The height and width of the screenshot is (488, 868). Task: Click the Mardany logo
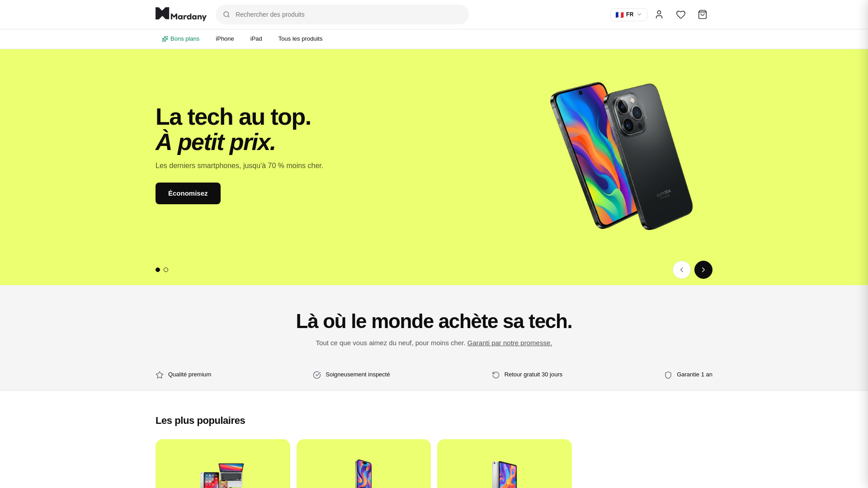(181, 14)
